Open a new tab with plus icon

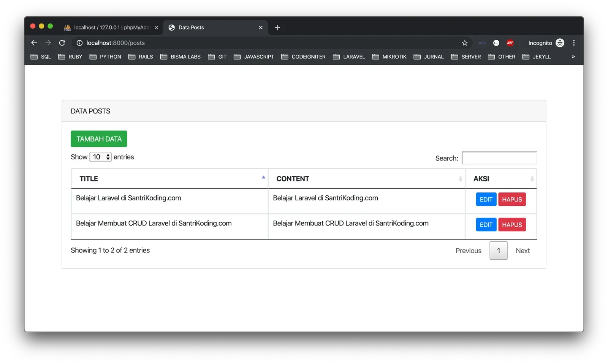click(x=277, y=27)
